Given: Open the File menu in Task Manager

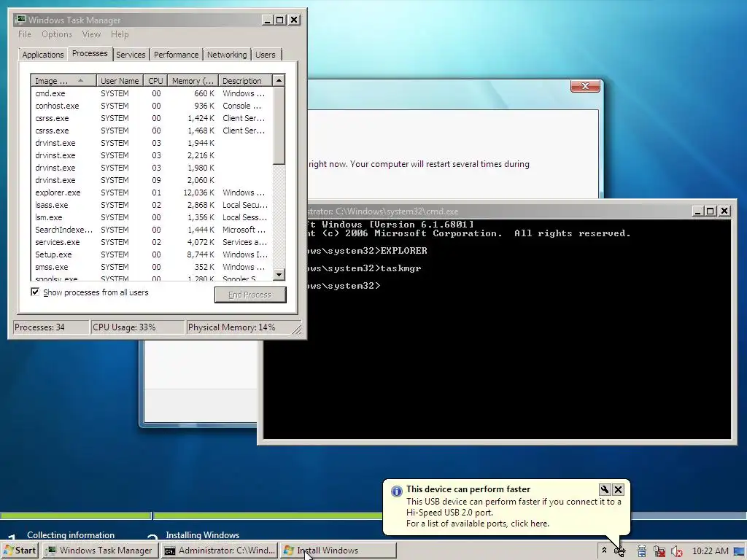Looking at the screenshot, I should [x=24, y=34].
